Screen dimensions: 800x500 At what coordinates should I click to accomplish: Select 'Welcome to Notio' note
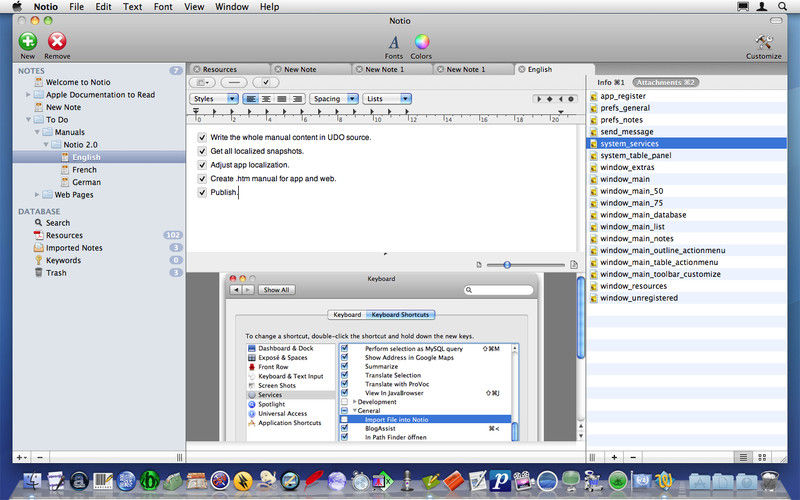point(78,82)
